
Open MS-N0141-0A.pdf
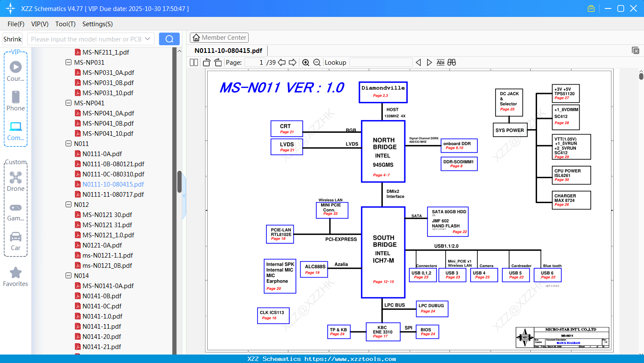[108, 286]
